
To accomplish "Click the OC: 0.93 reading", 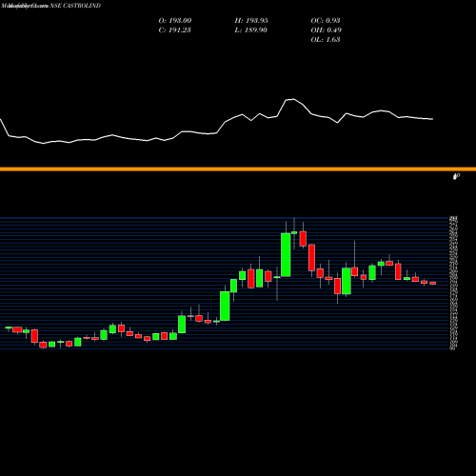I will (x=326, y=20).
